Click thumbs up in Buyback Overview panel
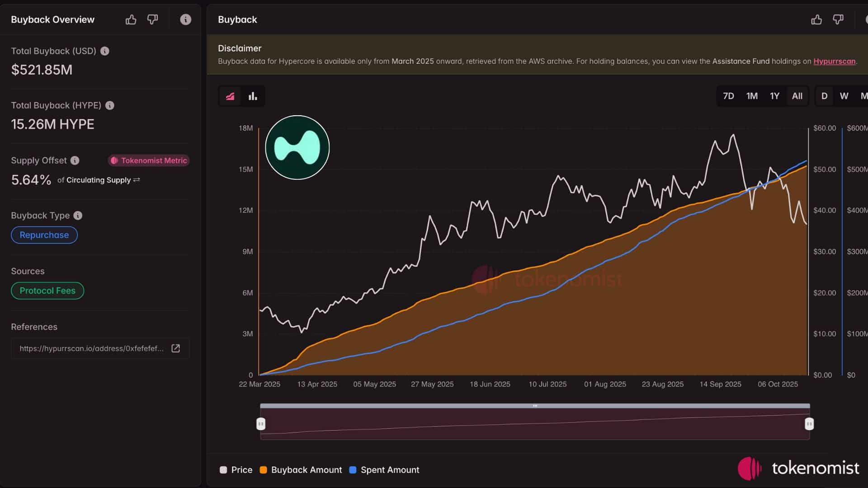This screenshot has height=488, width=868. pos(131,19)
